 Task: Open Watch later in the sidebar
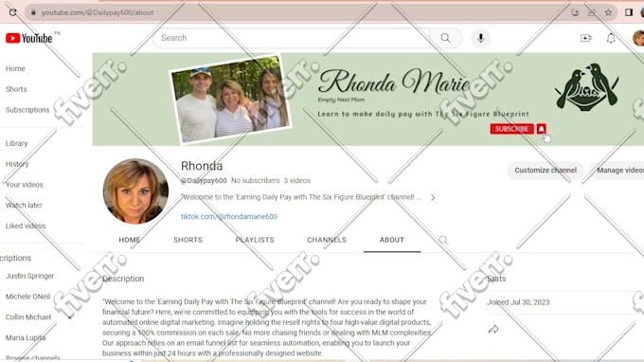click(24, 205)
